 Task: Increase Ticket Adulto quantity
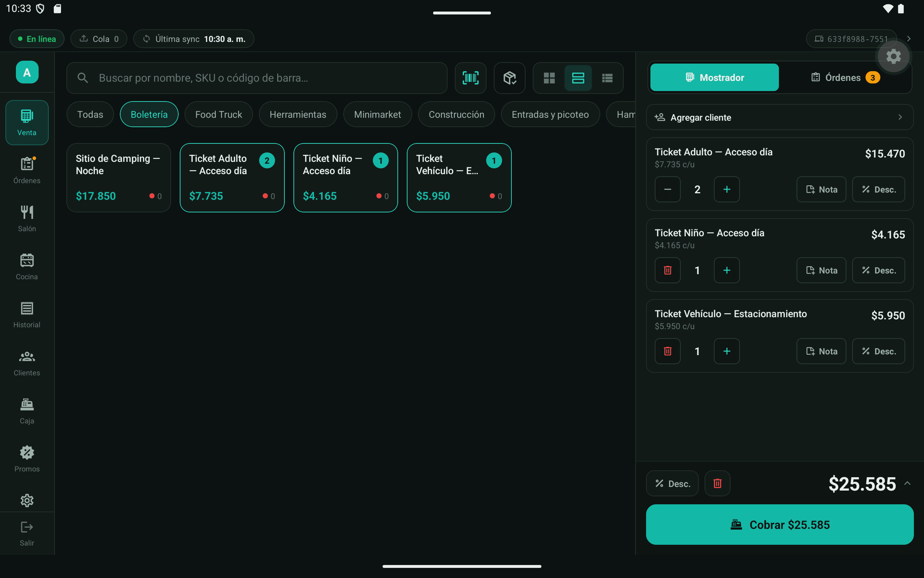click(727, 189)
